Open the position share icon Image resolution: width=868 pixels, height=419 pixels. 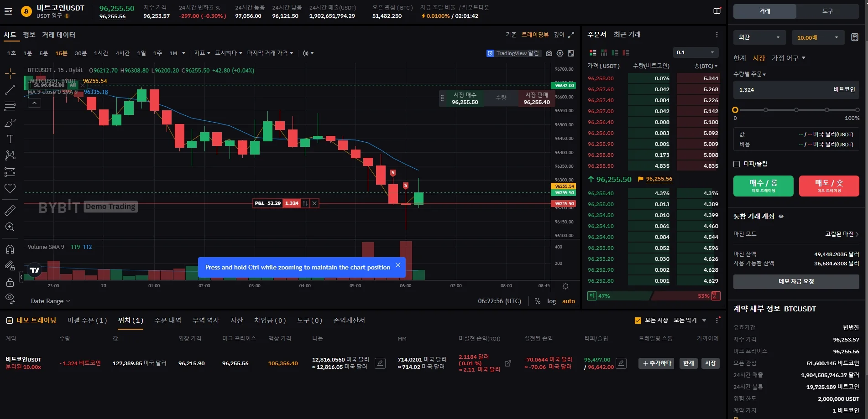(x=508, y=363)
